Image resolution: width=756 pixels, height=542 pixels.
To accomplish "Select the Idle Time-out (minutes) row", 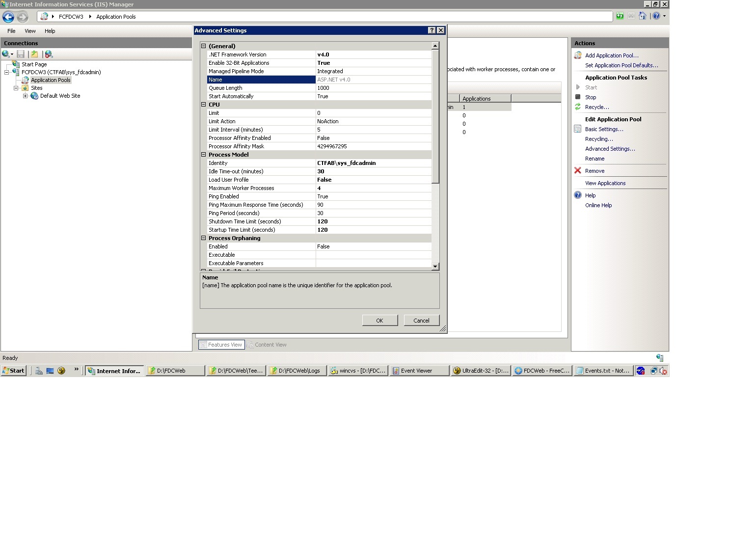I will (319, 171).
